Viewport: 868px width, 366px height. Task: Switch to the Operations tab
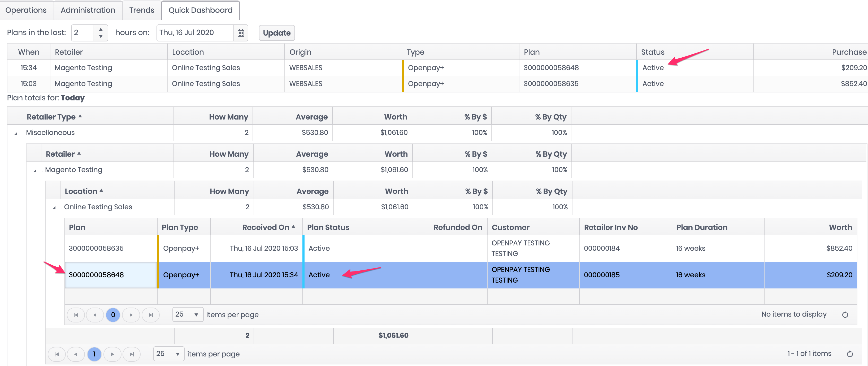(x=26, y=10)
